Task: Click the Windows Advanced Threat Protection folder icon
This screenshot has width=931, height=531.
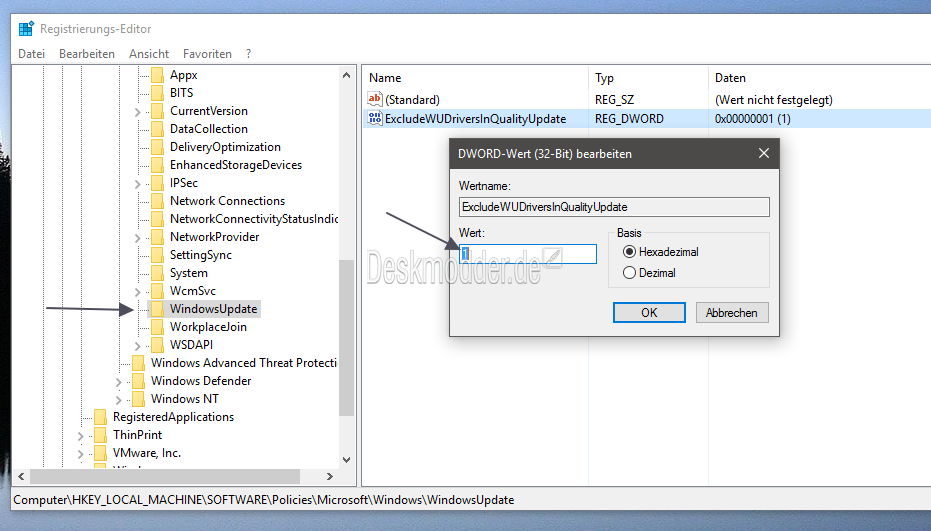Action: pos(138,363)
